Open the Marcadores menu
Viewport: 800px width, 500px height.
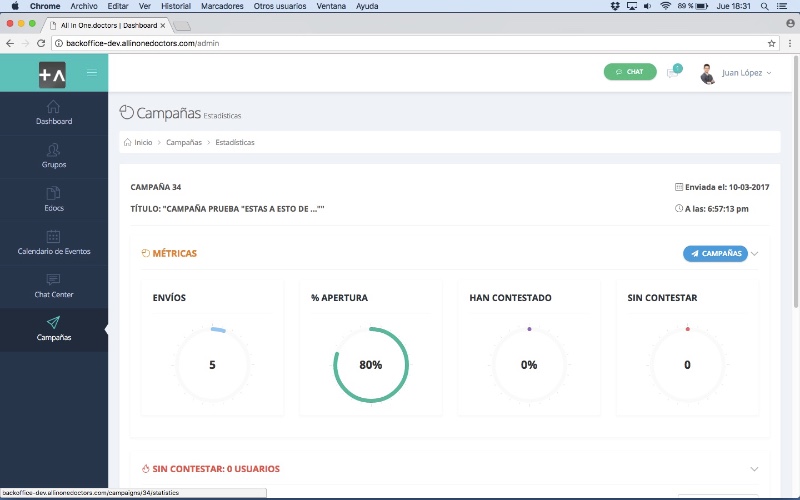[222, 6]
